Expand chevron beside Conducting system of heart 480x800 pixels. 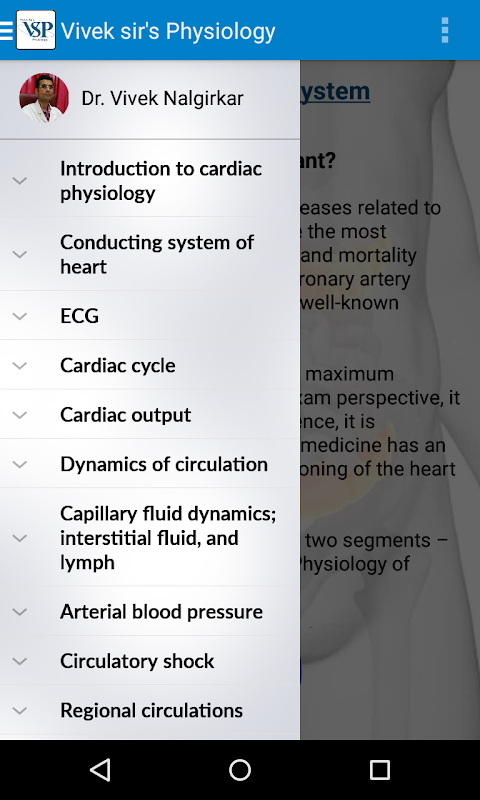click(x=19, y=254)
